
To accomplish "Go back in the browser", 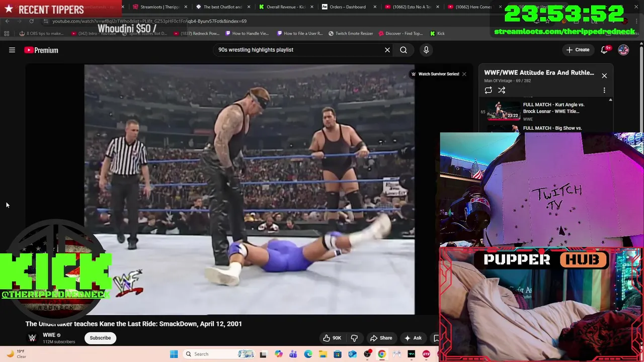I will pyautogui.click(x=7, y=21).
